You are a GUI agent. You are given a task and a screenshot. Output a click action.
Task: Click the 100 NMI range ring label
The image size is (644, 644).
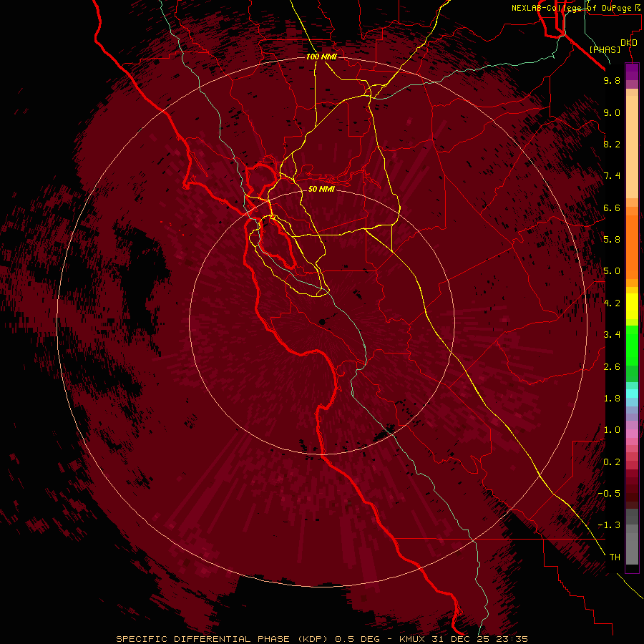tap(321, 57)
